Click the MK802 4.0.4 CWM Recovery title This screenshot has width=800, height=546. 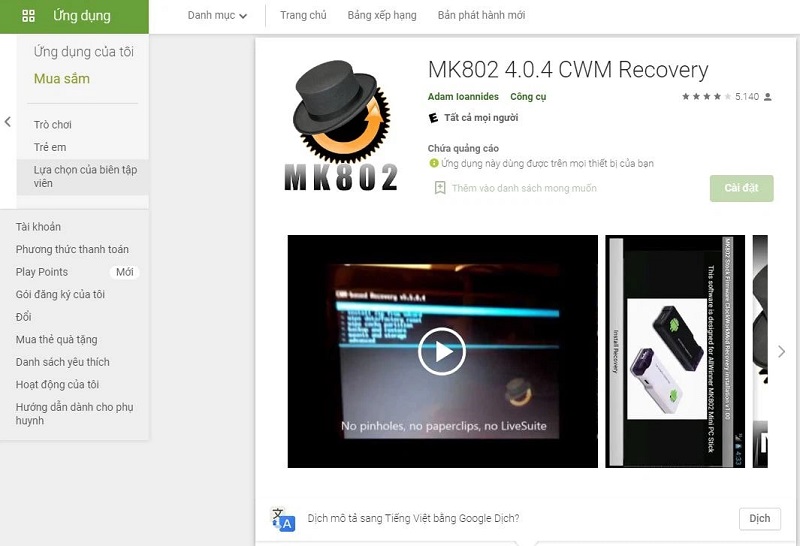(568, 69)
